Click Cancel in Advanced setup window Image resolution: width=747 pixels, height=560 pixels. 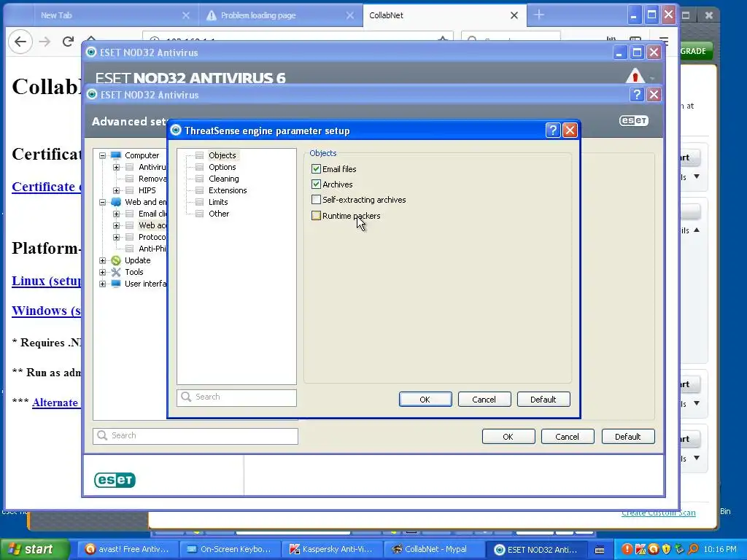[568, 437]
